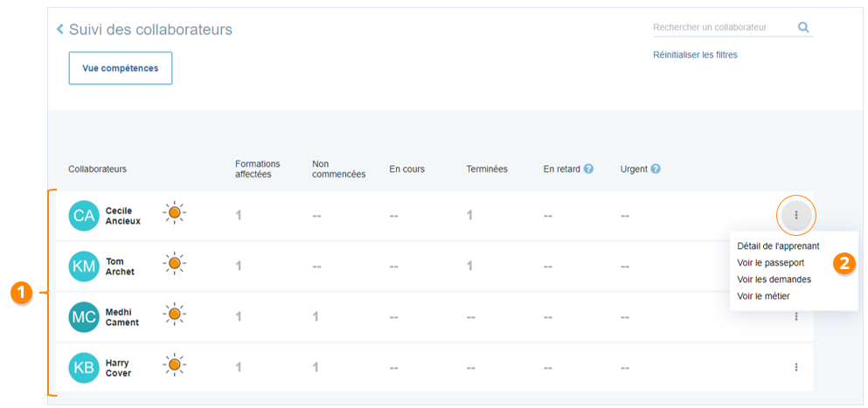Click the Urgent help question icon
The width and height of the screenshot is (868, 408).
click(x=655, y=169)
